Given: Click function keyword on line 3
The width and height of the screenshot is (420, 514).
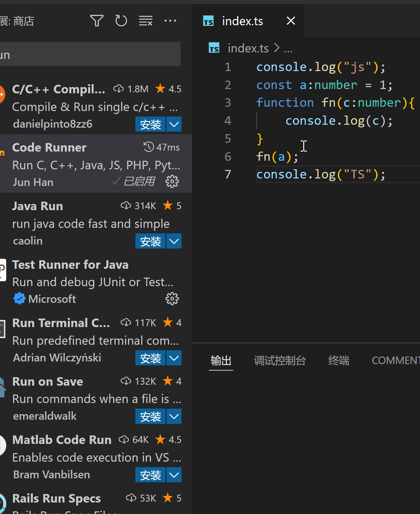Looking at the screenshot, I should (x=285, y=103).
